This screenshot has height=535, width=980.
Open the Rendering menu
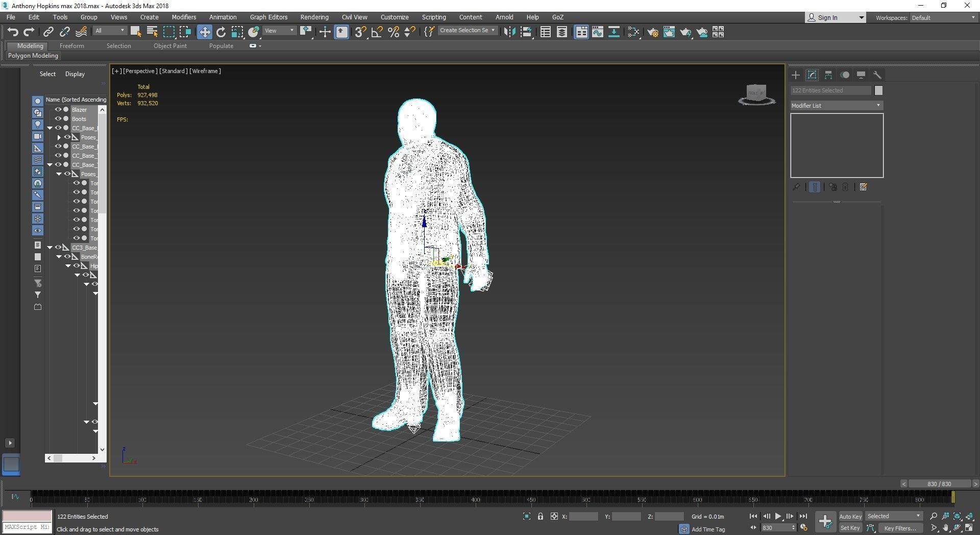pos(314,17)
